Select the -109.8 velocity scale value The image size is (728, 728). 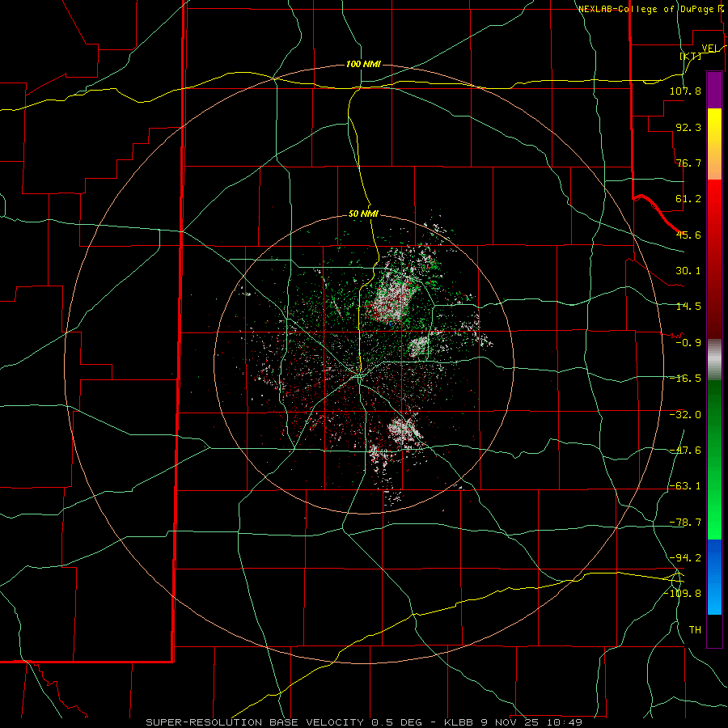click(x=682, y=594)
